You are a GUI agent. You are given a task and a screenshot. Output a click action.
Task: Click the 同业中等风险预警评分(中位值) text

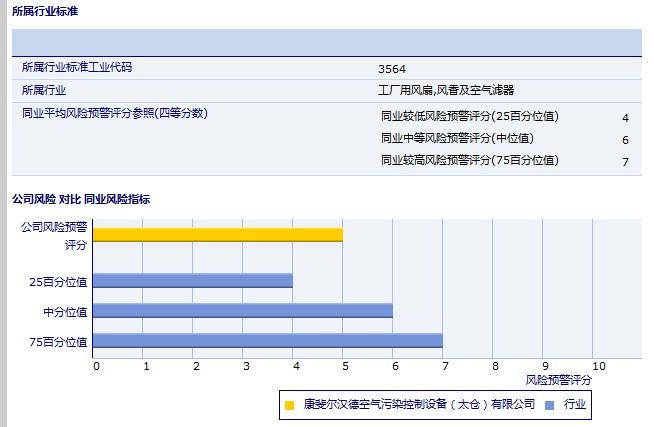click(x=457, y=138)
